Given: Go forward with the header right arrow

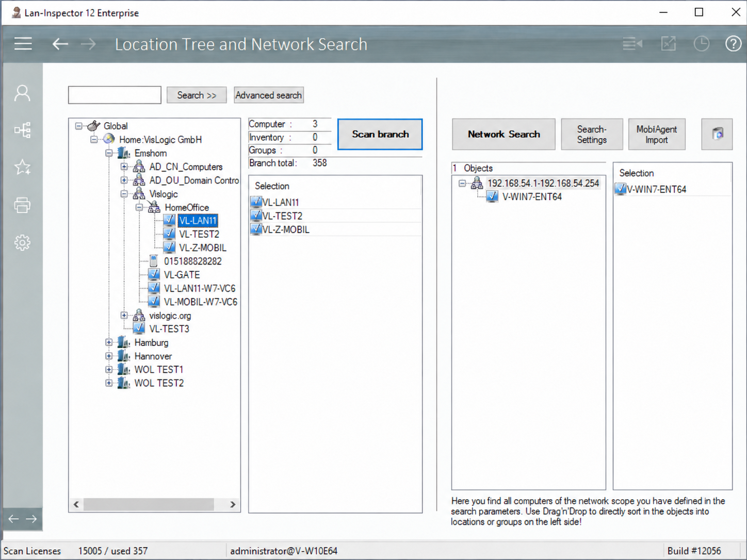Looking at the screenshot, I should [x=88, y=44].
